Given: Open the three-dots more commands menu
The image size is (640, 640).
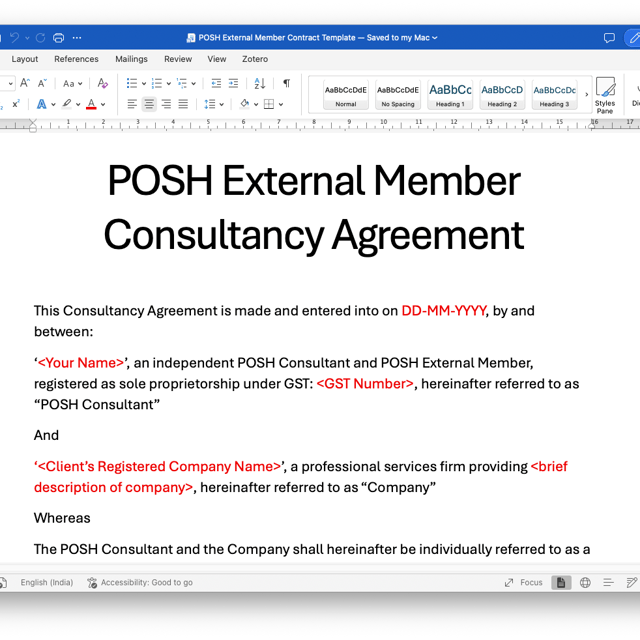Looking at the screenshot, I should 77,38.
